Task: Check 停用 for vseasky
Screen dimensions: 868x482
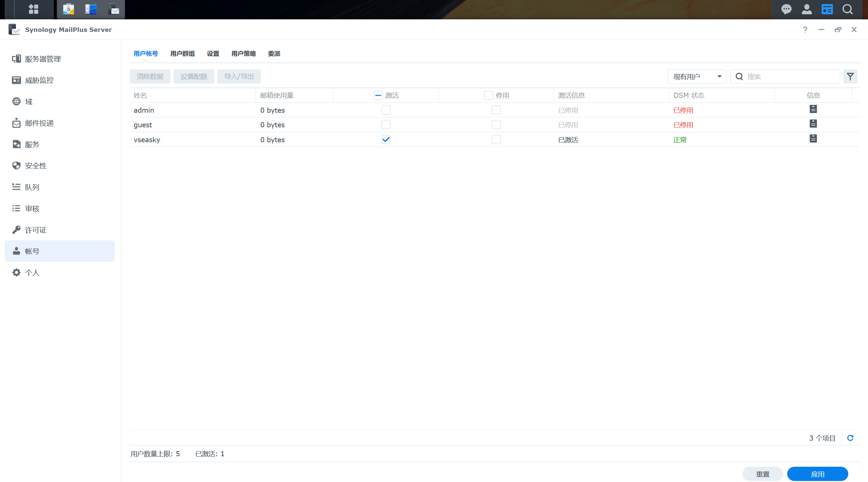Action: (496, 140)
